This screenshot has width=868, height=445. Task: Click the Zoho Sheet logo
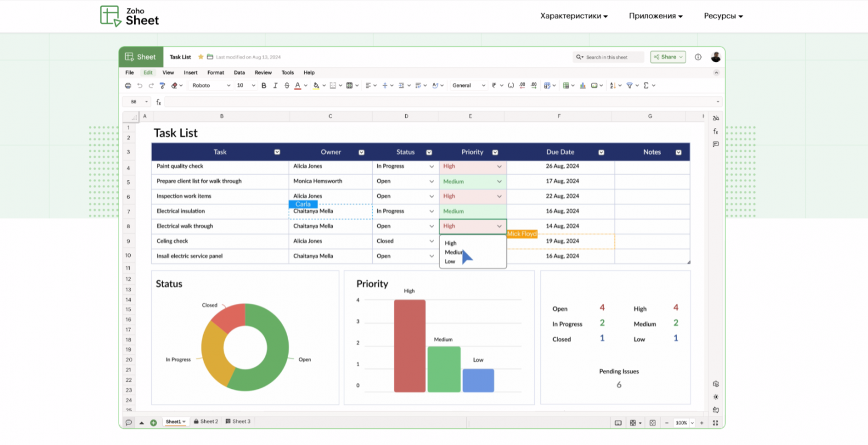[130, 16]
